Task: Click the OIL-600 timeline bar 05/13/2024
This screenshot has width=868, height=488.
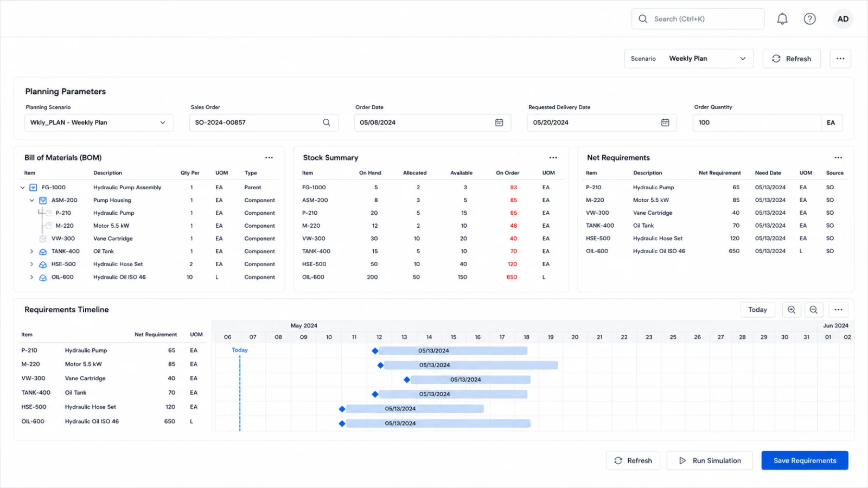Action: [x=438, y=423]
